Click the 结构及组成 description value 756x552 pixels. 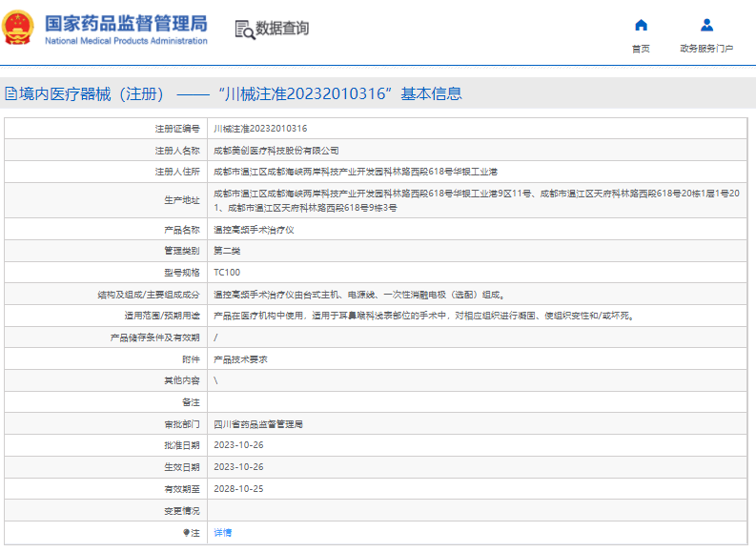[x=359, y=295]
